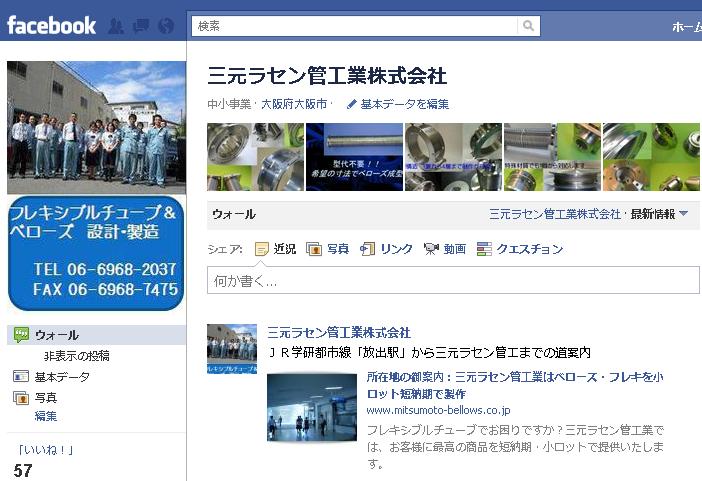
Task: Click the リンク share icon
Action: [x=368, y=249]
